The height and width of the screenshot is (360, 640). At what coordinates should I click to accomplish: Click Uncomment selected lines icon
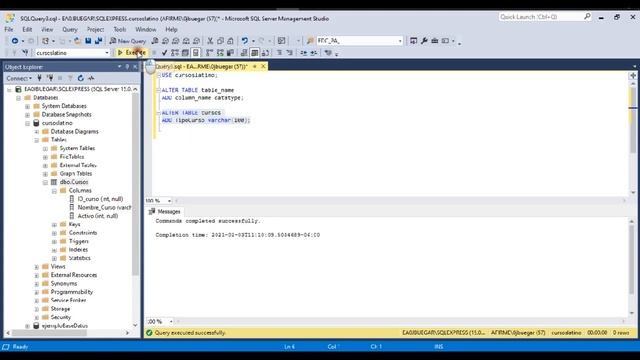pos(289,53)
